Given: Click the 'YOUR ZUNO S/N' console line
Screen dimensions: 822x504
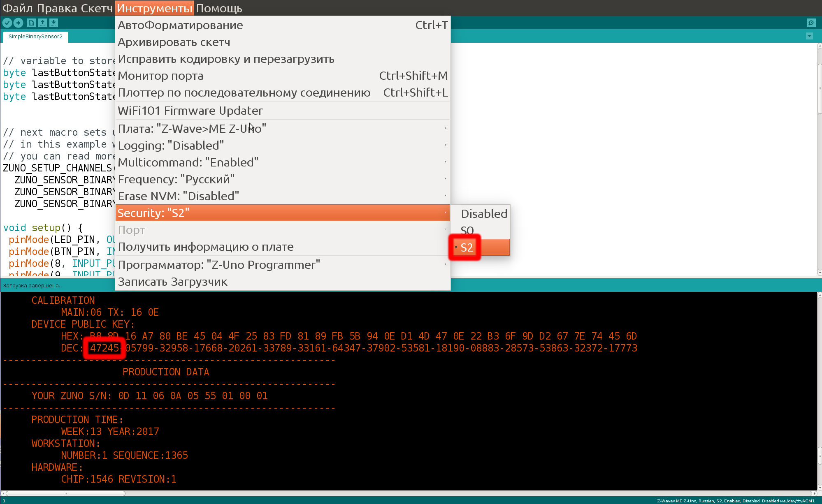Looking at the screenshot, I should tap(150, 396).
